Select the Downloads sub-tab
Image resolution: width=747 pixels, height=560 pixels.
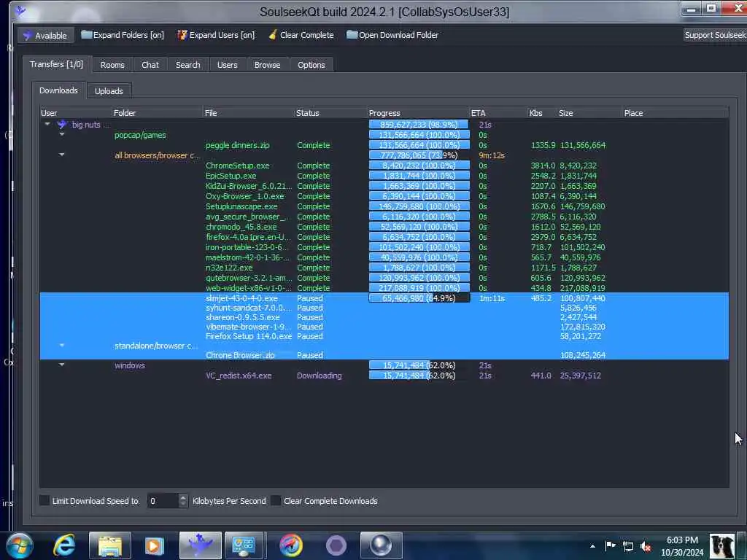click(58, 90)
